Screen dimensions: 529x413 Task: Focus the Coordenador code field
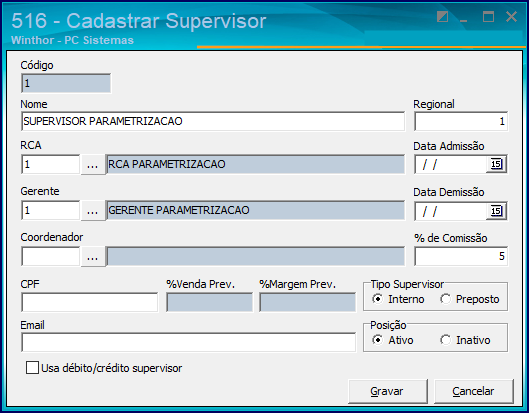51,257
